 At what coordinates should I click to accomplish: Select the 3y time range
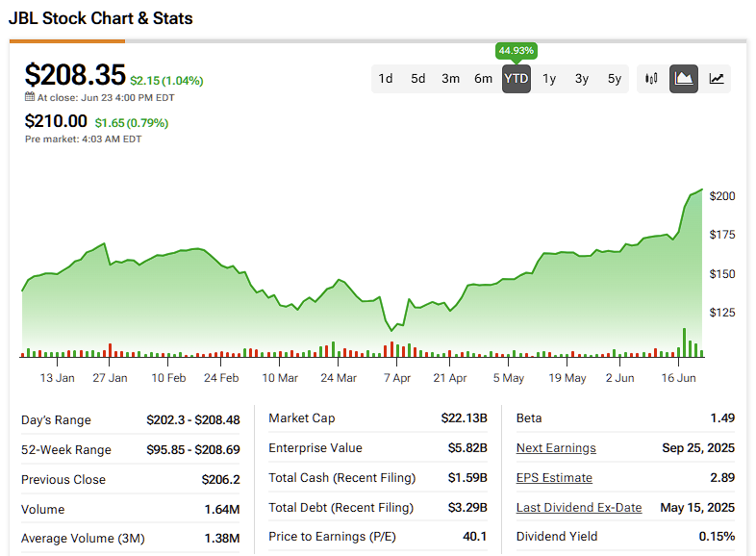[x=582, y=79]
